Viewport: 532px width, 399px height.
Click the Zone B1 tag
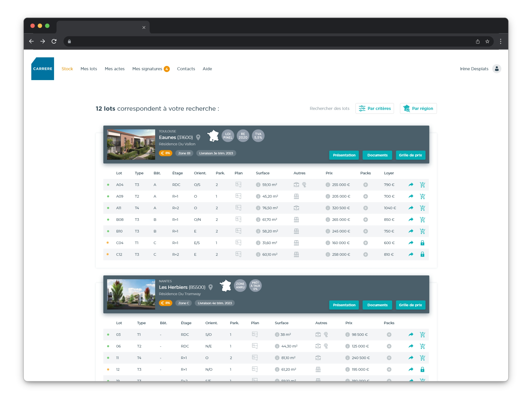[184, 153]
